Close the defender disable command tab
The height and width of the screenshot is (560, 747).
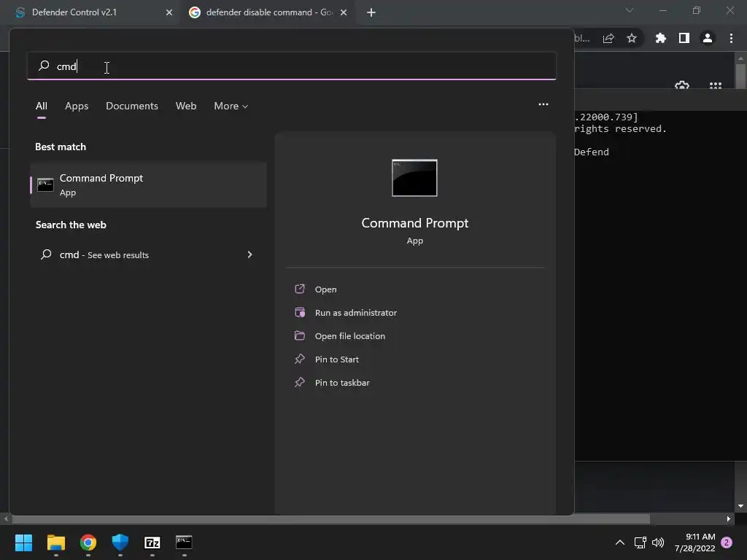tap(344, 12)
